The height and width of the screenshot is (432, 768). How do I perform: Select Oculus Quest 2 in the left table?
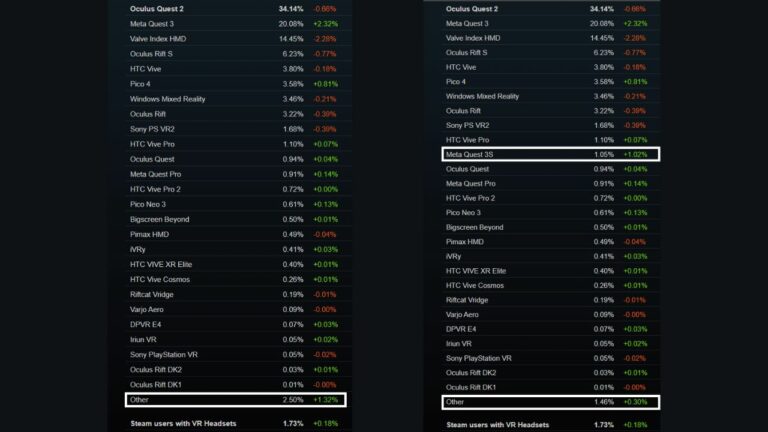(x=159, y=8)
